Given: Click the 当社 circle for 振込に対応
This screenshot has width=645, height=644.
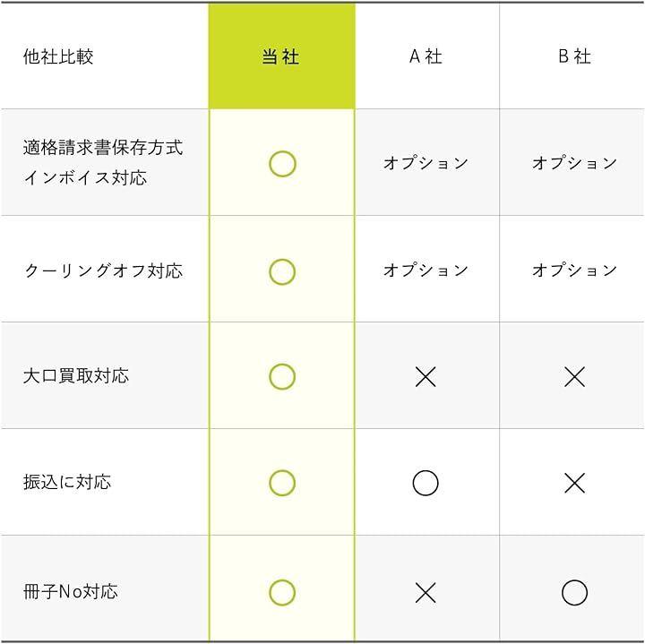Looking at the screenshot, I should click(x=282, y=483).
